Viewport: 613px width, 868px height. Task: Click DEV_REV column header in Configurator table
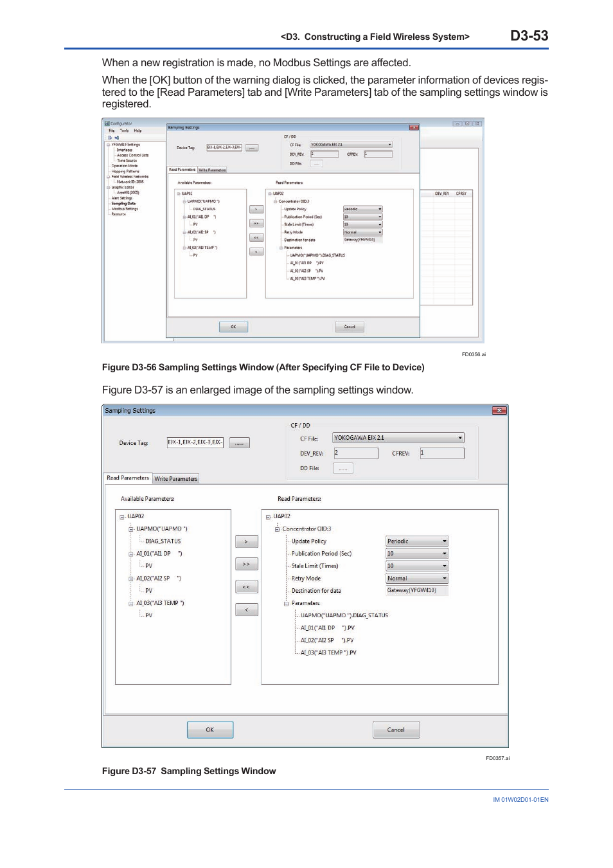[x=442, y=194]
